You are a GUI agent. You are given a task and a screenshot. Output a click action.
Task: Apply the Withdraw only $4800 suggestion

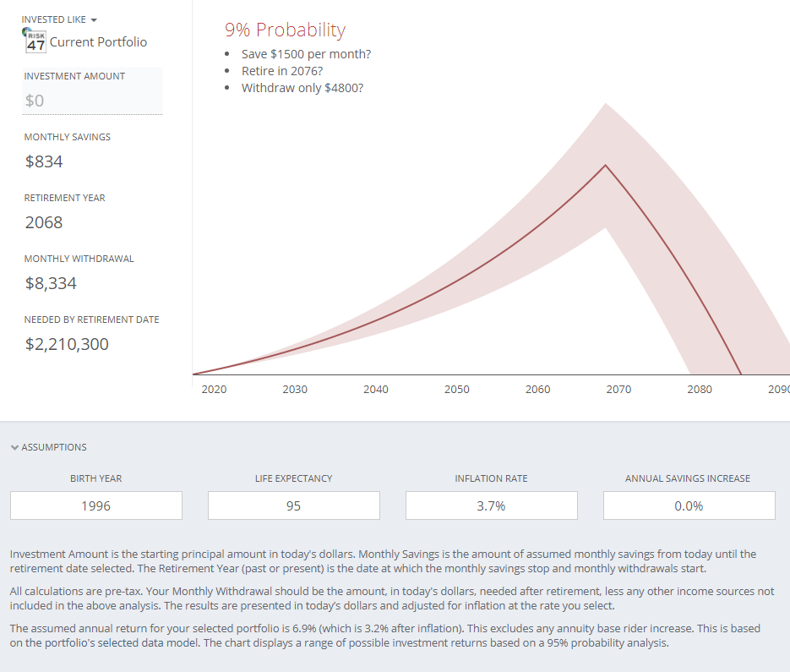302,88
